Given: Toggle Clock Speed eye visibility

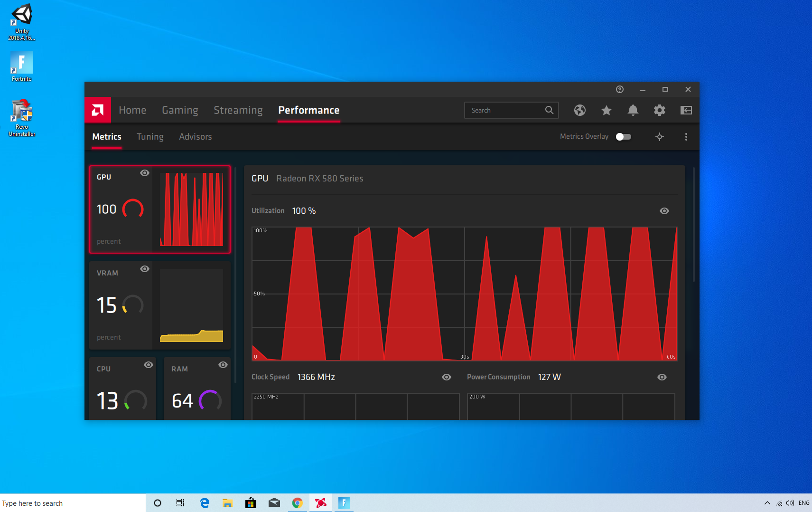Looking at the screenshot, I should (x=447, y=377).
